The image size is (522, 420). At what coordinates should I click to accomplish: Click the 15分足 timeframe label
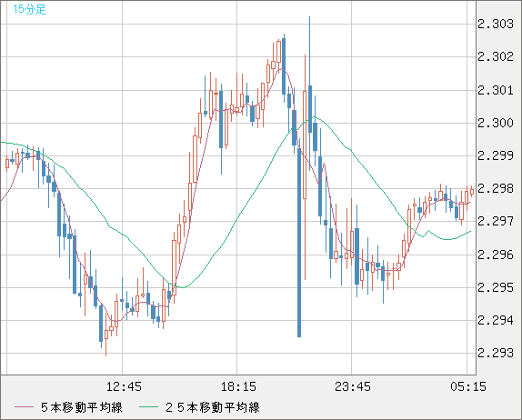[29, 9]
